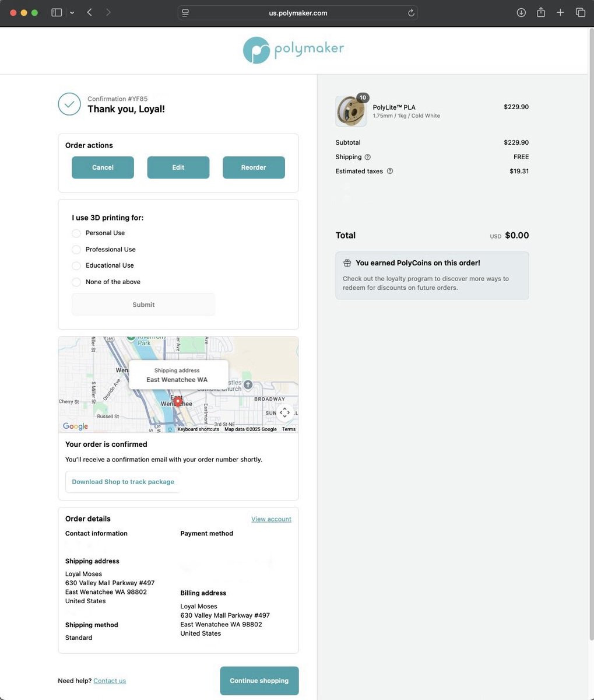Click the PolyLite PLA product thumbnail
Viewport: 594px width, 700px height.
(x=351, y=111)
